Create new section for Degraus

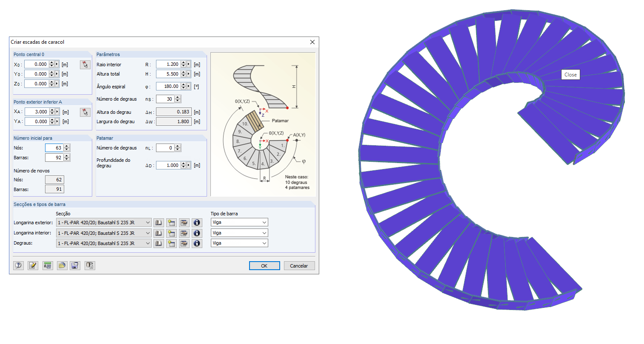click(171, 243)
